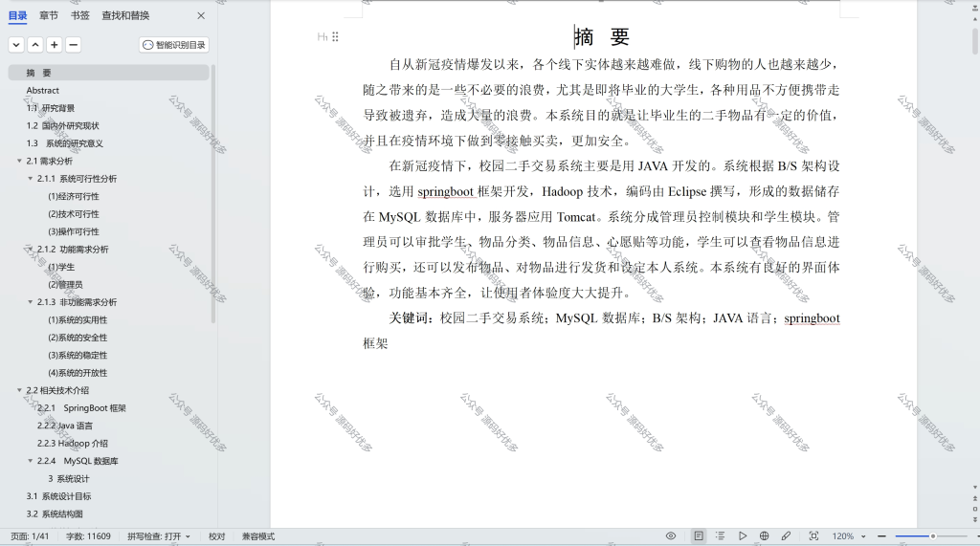Select (4)系统的开放性 entry
980x546 pixels.
[x=78, y=373]
